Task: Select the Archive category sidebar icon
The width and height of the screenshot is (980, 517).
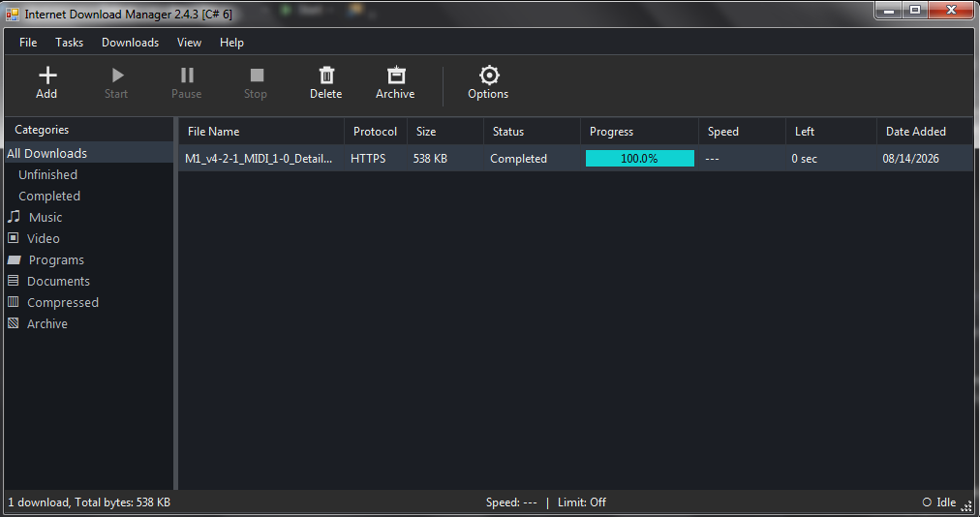Action: click(x=13, y=323)
